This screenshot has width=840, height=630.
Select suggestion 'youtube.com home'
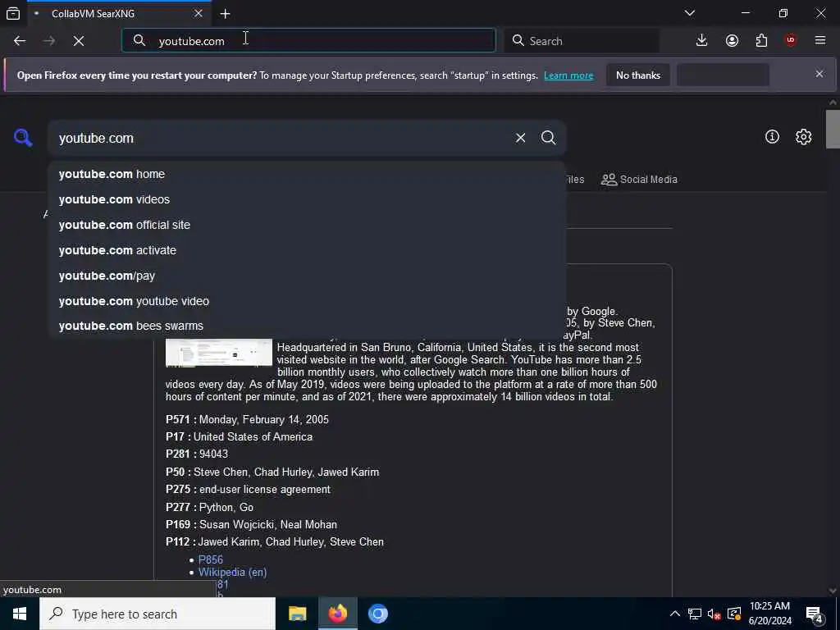point(307,174)
